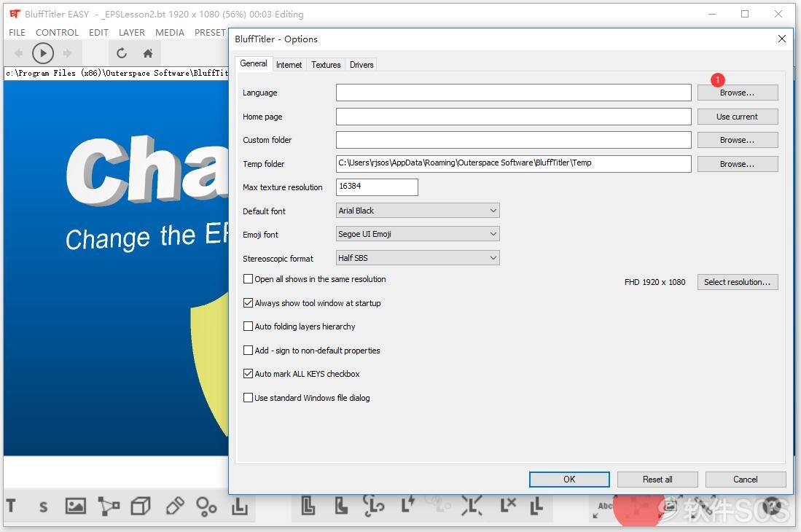The width and height of the screenshot is (801, 532).
Task: Enable Auto folding layers hierarchy
Action: tap(248, 326)
